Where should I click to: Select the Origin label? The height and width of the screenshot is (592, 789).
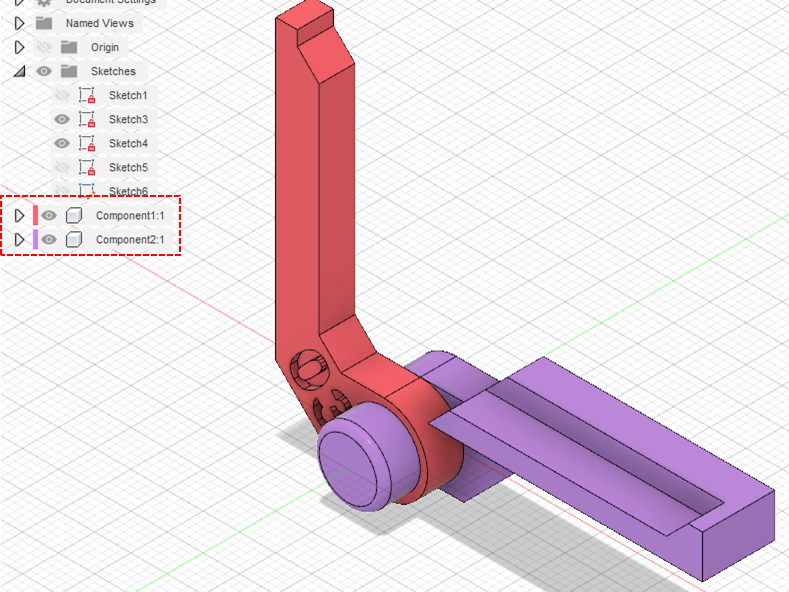(105, 47)
